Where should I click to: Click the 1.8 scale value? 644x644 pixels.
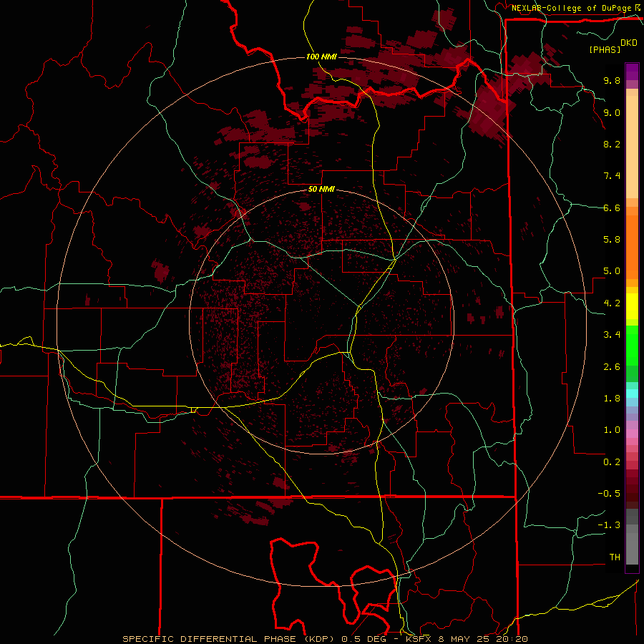click(x=612, y=399)
